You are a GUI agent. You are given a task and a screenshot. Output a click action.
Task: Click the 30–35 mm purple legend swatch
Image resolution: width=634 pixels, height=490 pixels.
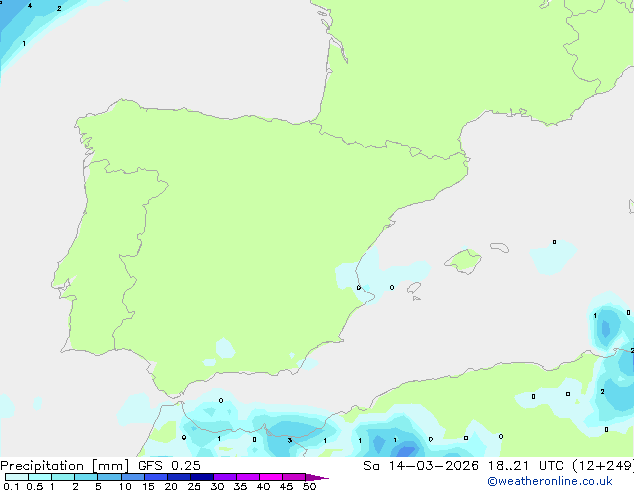224,477
